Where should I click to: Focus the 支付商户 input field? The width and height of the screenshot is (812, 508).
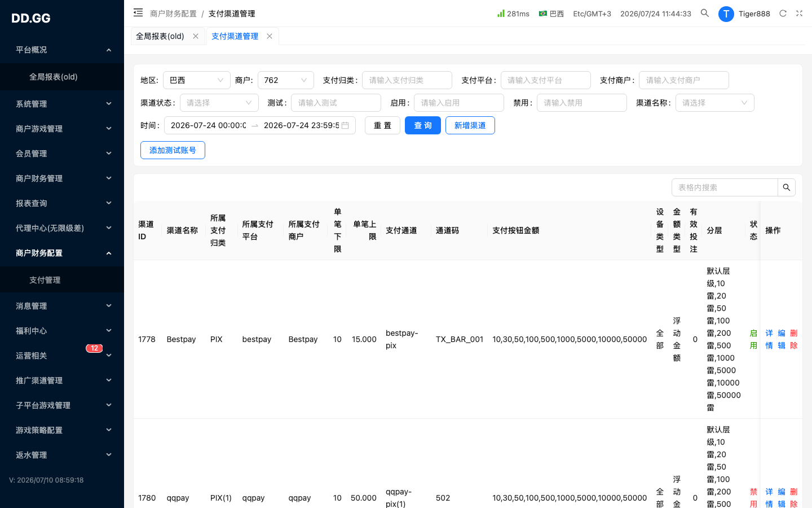click(x=683, y=80)
